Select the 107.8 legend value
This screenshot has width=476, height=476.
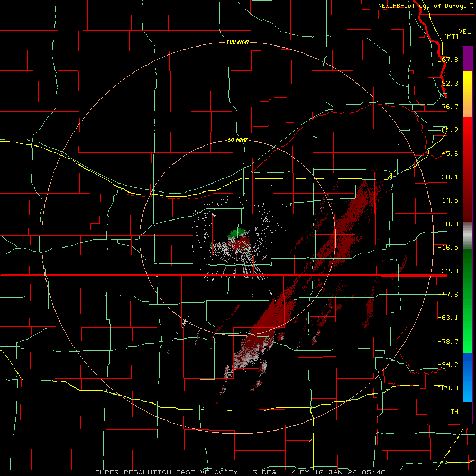448,59
